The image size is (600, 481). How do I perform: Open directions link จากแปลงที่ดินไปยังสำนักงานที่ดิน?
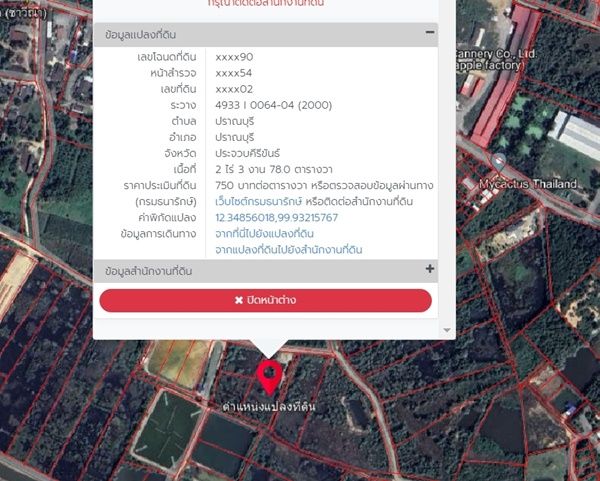(x=288, y=249)
